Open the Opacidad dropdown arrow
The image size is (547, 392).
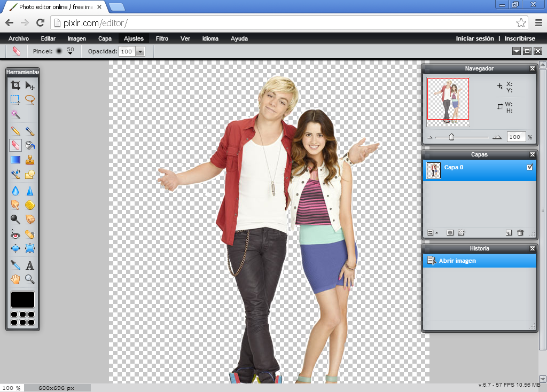(x=140, y=51)
